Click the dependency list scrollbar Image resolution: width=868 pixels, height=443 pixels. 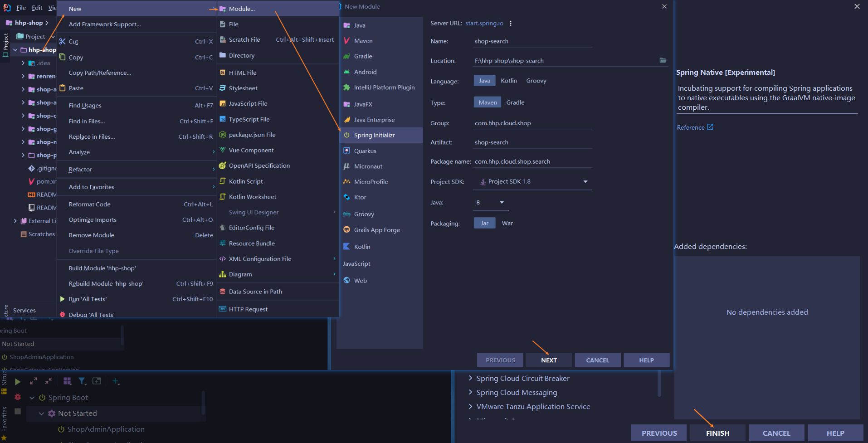tap(660, 385)
